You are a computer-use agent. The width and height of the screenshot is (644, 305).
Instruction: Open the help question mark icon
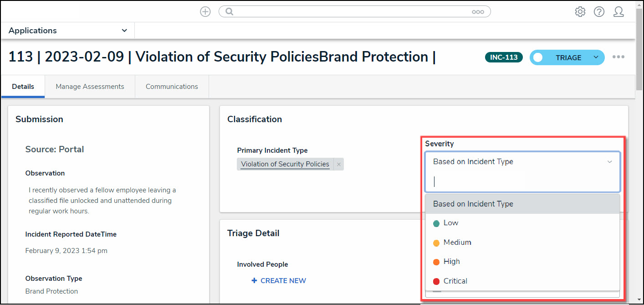(599, 12)
